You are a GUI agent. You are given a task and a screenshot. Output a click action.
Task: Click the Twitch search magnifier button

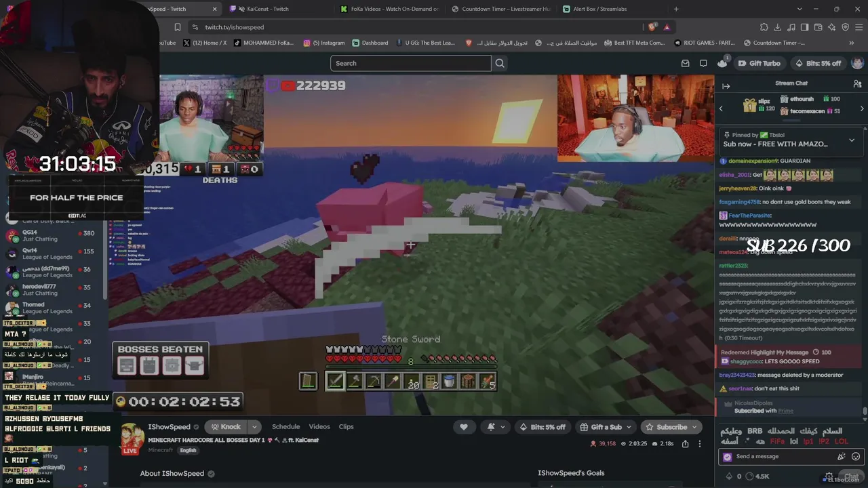tap(500, 63)
